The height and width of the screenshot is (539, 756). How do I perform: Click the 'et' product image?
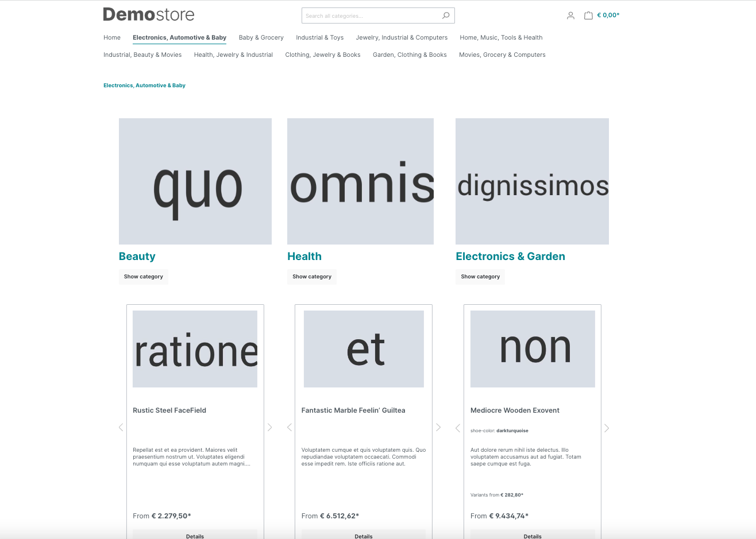tap(364, 349)
